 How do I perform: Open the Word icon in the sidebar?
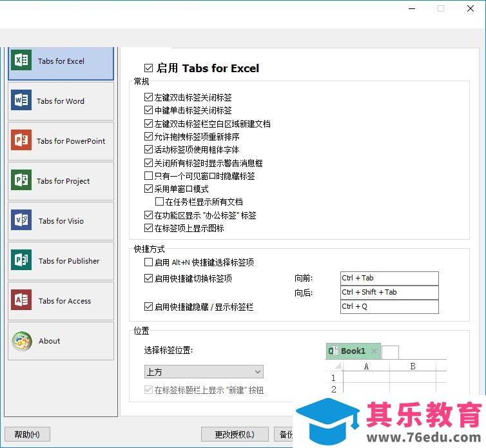(x=21, y=100)
